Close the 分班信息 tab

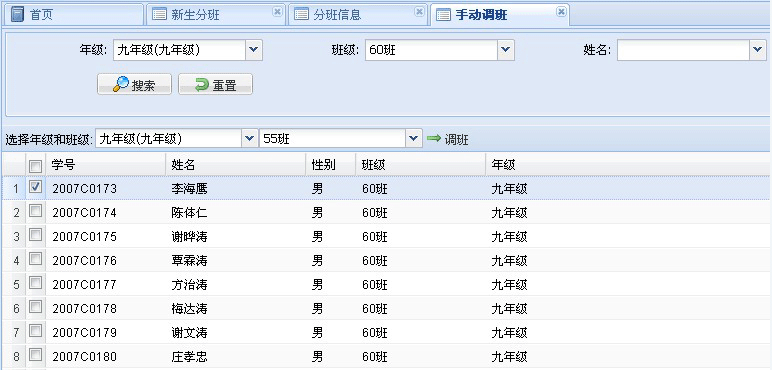coord(419,11)
